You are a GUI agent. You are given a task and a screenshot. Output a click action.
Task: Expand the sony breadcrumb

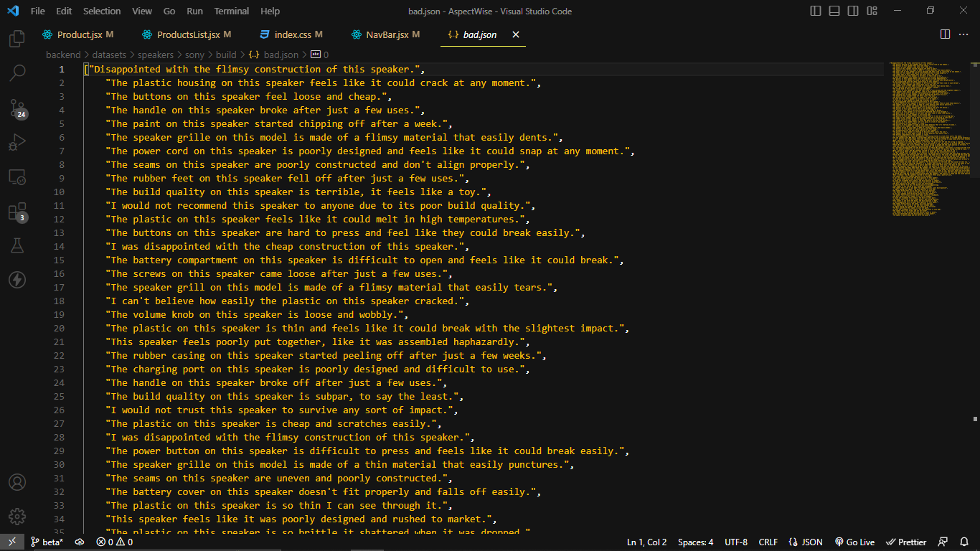(x=195, y=55)
